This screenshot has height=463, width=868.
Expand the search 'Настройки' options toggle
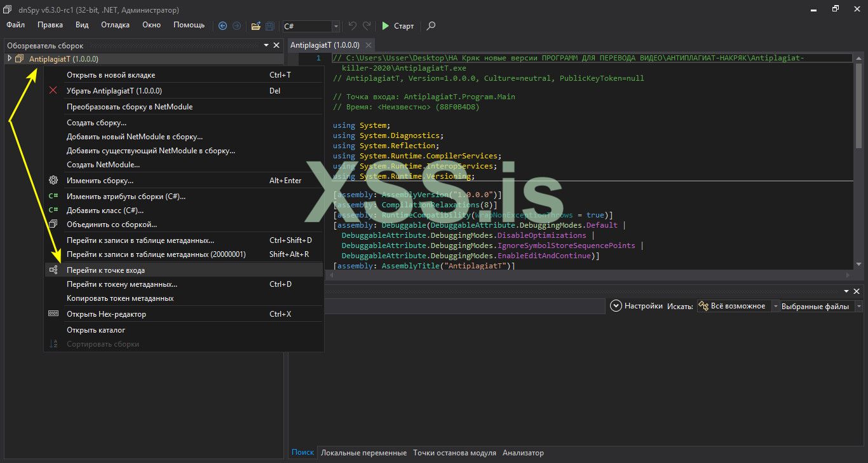(615, 306)
